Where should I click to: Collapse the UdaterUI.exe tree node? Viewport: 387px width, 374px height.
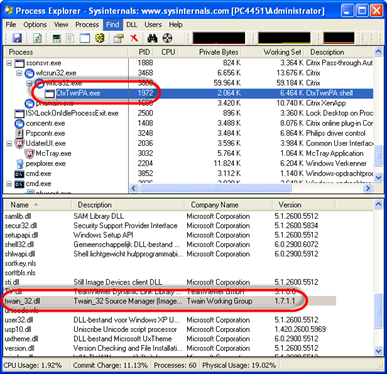point(9,144)
